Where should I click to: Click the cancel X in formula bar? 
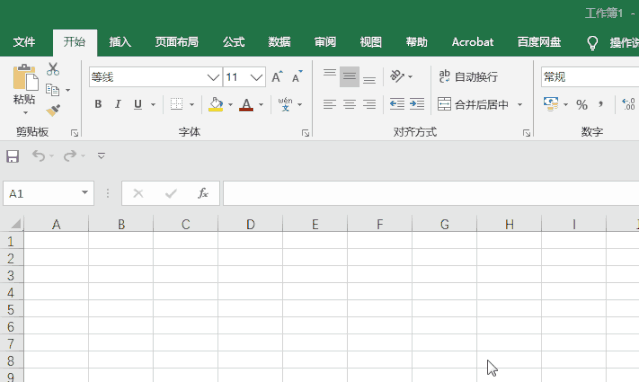click(x=138, y=193)
